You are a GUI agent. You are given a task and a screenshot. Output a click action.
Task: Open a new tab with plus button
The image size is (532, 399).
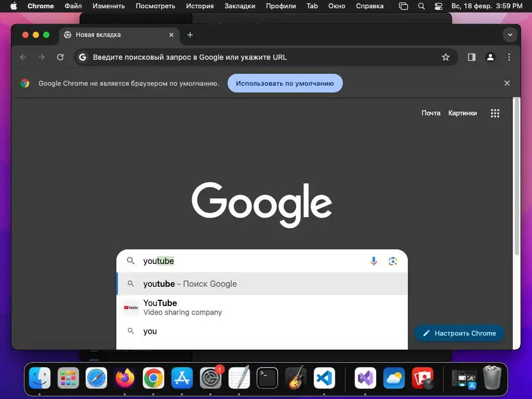click(x=190, y=35)
